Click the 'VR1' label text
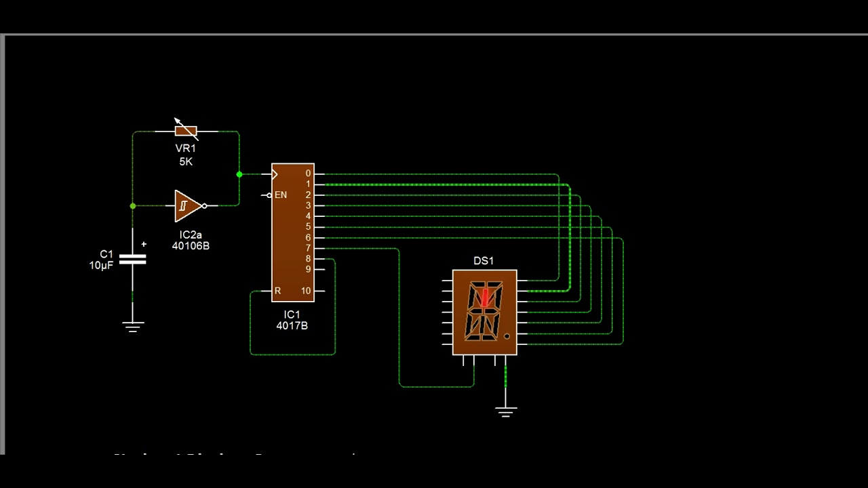 pos(186,148)
